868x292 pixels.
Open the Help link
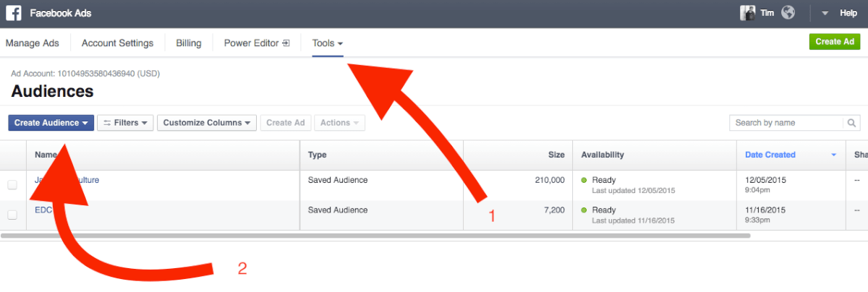848,13
